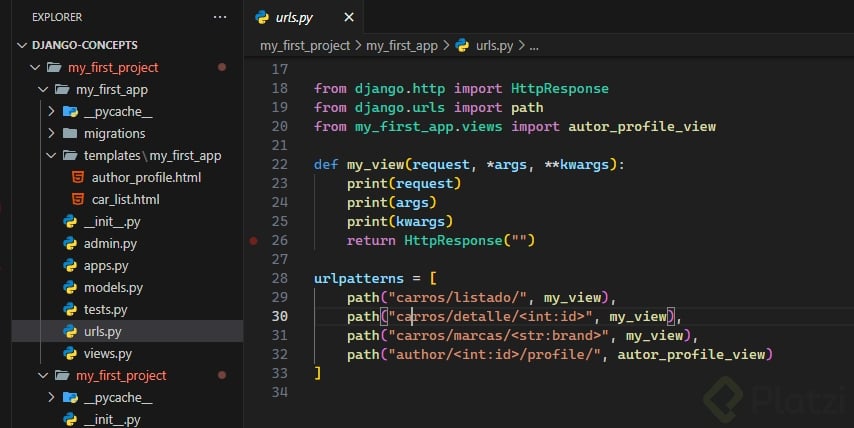Click the HTML5 icon of car_list.html

click(x=78, y=200)
